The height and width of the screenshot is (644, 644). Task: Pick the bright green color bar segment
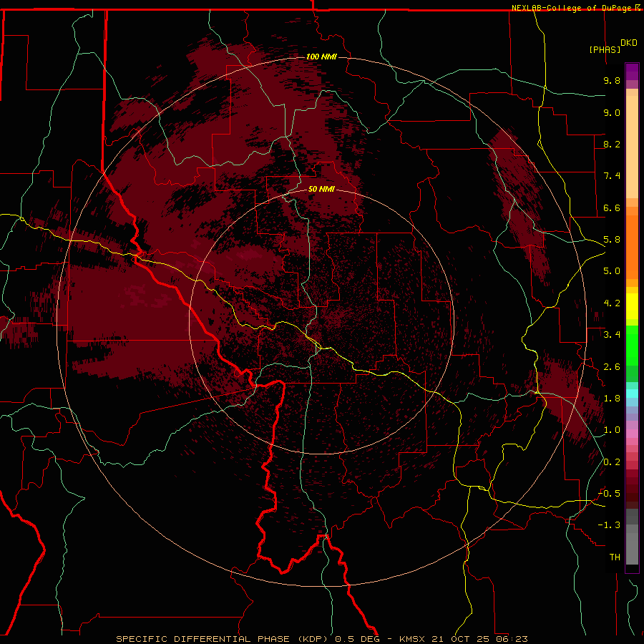tap(632, 345)
